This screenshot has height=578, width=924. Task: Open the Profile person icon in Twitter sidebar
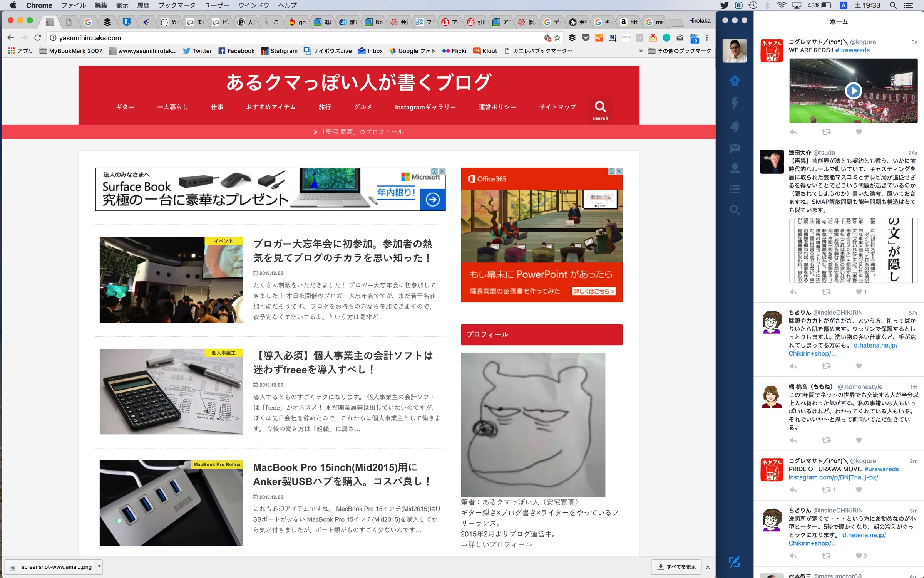[735, 168]
